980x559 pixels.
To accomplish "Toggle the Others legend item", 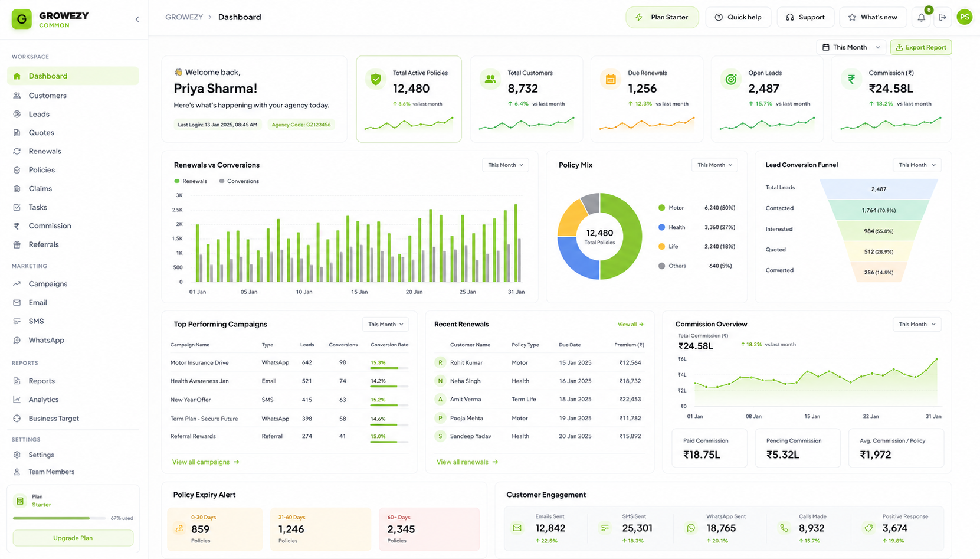I will tap(673, 266).
